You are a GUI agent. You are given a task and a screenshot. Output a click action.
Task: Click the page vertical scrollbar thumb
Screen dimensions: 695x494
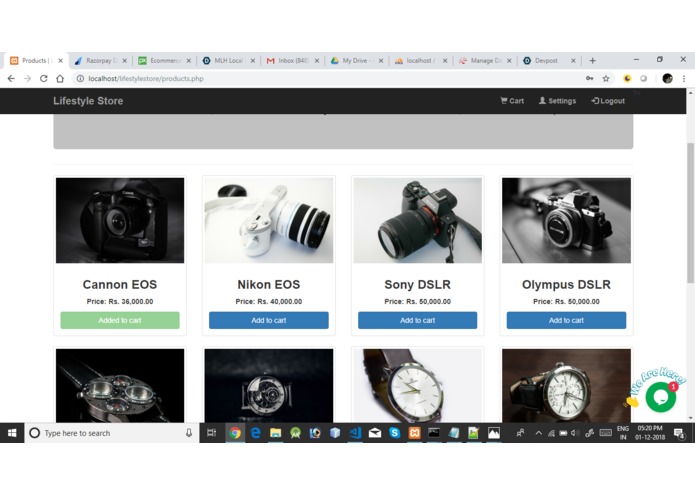tap(690, 213)
